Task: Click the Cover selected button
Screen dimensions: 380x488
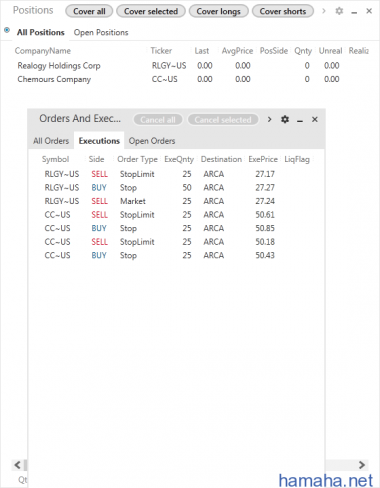Action: pos(151,11)
